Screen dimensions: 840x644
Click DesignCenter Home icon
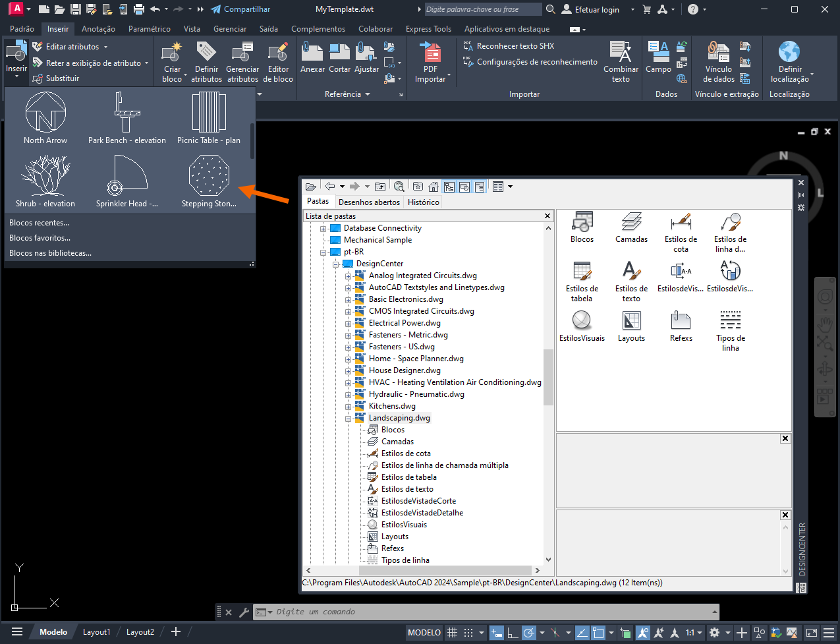tap(434, 187)
